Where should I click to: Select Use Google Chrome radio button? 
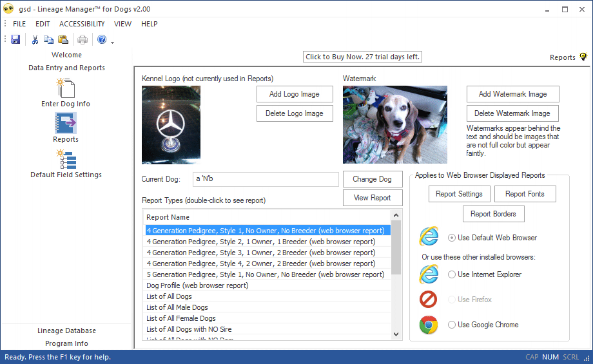coord(452,325)
